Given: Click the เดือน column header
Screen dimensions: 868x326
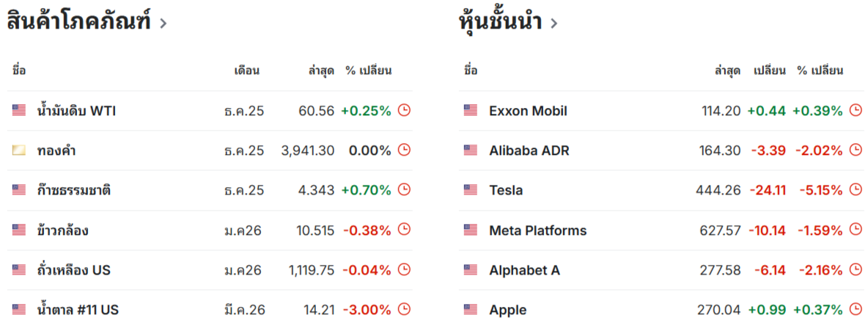Looking at the screenshot, I should tap(246, 71).
